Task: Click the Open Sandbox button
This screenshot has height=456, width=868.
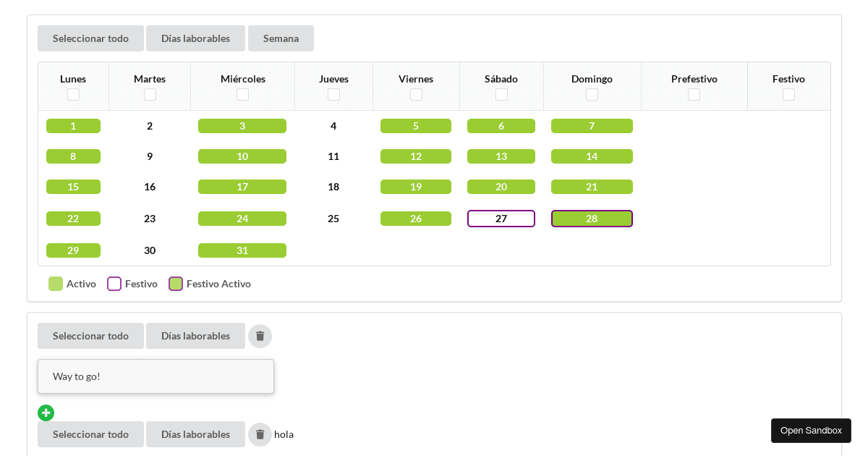Action: 811,431
